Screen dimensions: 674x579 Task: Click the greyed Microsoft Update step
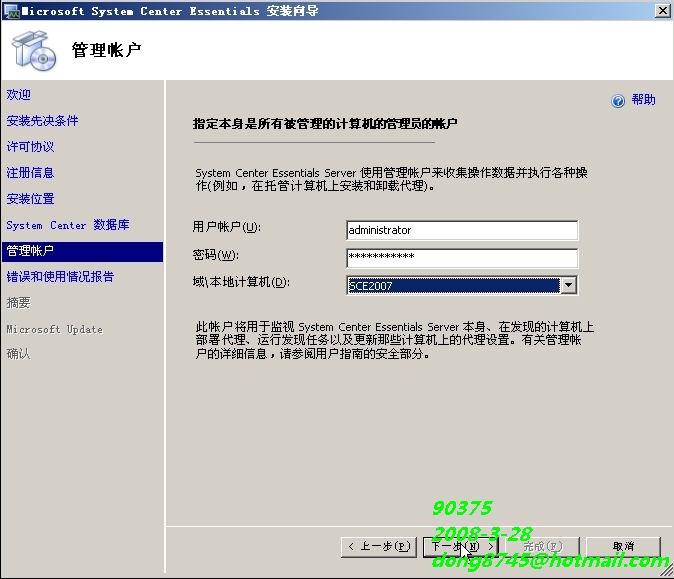point(55,329)
